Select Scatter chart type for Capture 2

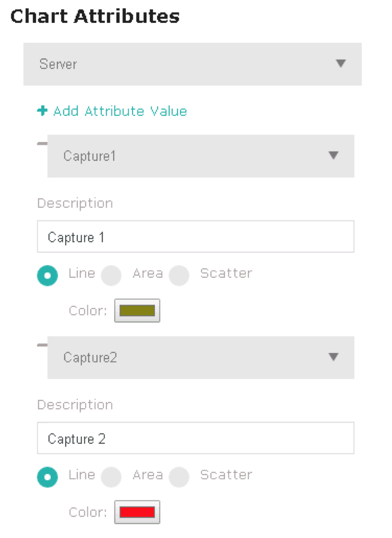point(179,477)
